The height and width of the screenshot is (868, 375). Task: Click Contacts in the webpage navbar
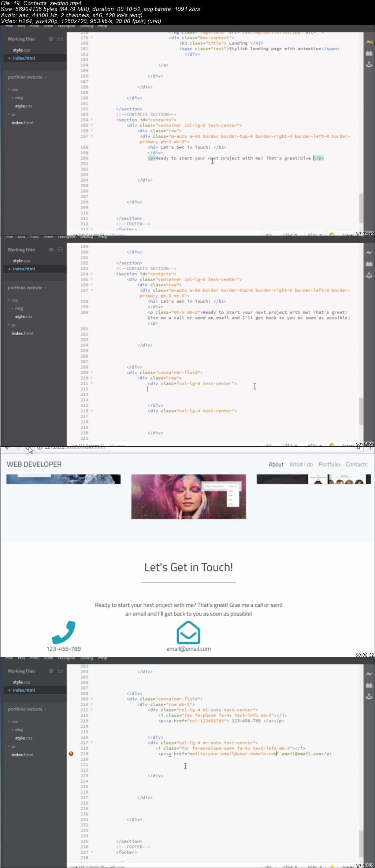point(357,464)
